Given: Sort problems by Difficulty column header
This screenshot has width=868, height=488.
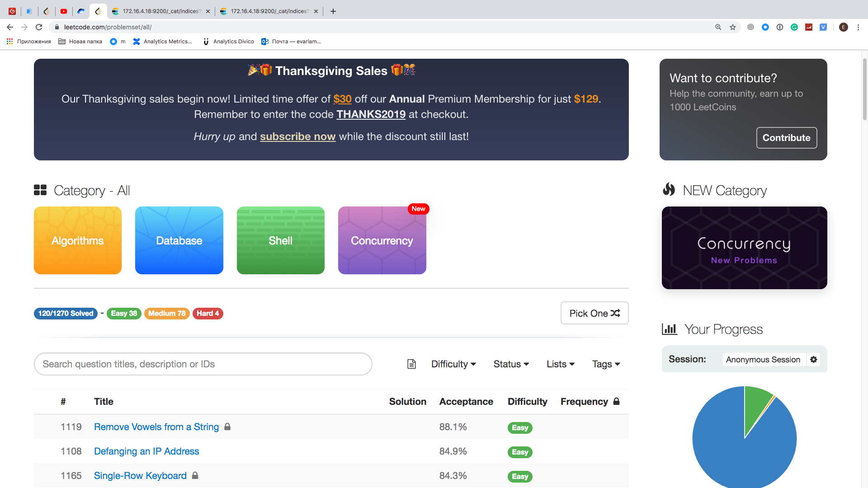Looking at the screenshot, I should [527, 402].
